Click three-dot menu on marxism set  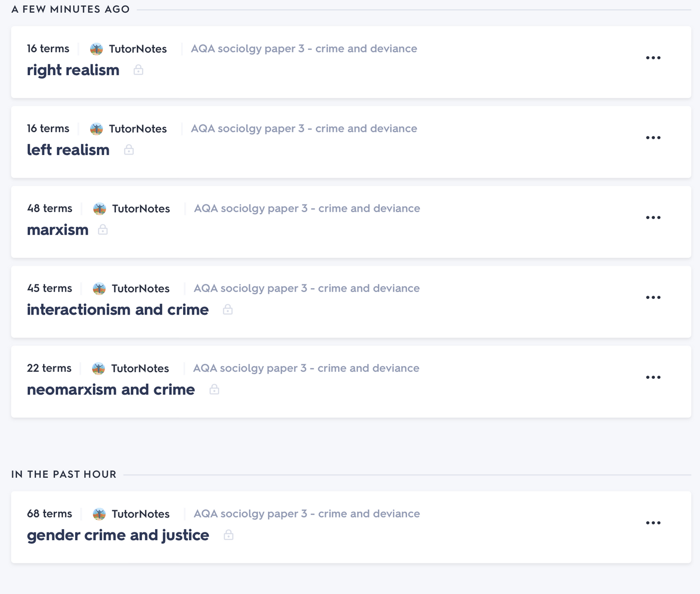pyautogui.click(x=653, y=218)
